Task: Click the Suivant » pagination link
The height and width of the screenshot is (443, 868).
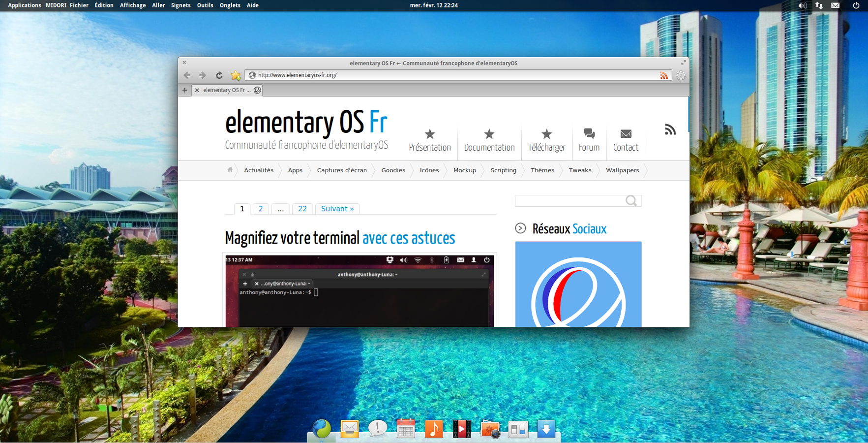Action: click(337, 209)
